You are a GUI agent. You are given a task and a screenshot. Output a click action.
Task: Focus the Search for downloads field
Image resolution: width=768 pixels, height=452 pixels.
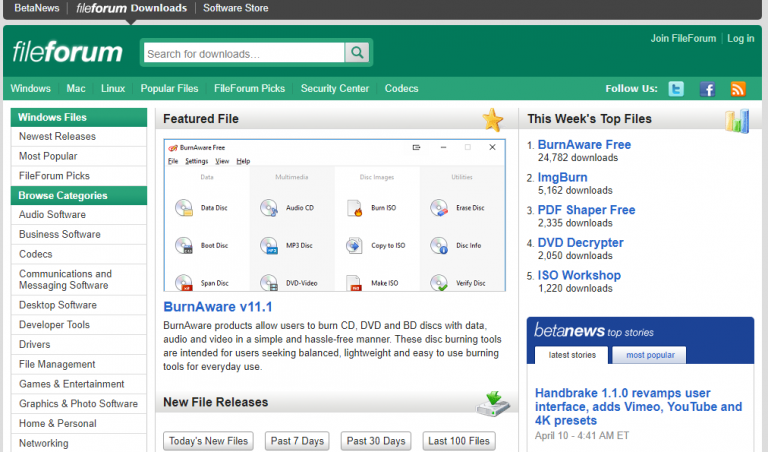(x=243, y=53)
